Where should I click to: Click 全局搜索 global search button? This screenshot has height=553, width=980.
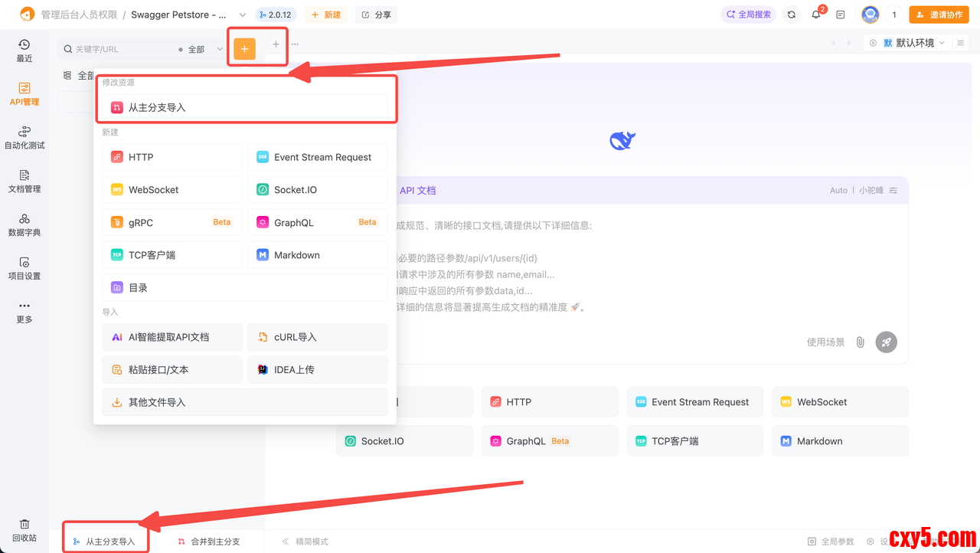[749, 15]
